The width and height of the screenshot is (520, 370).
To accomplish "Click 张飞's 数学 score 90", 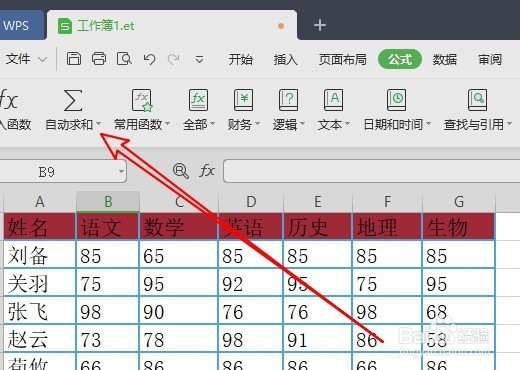I will click(x=179, y=311).
